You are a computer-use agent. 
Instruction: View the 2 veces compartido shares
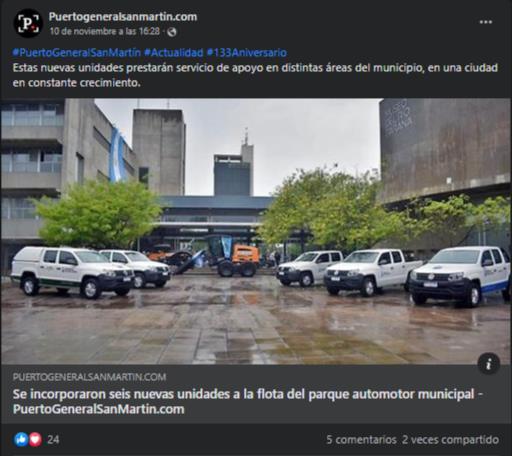tap(450, 440)
